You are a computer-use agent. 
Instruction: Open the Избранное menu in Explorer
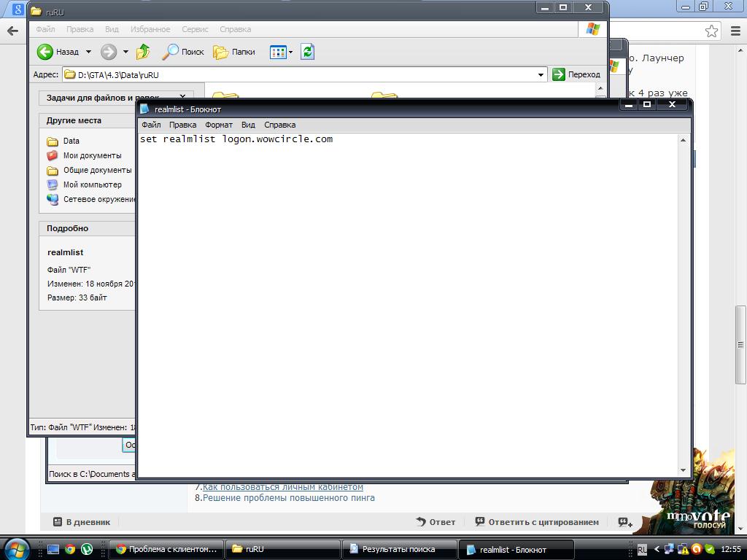[x=150, y=29]
